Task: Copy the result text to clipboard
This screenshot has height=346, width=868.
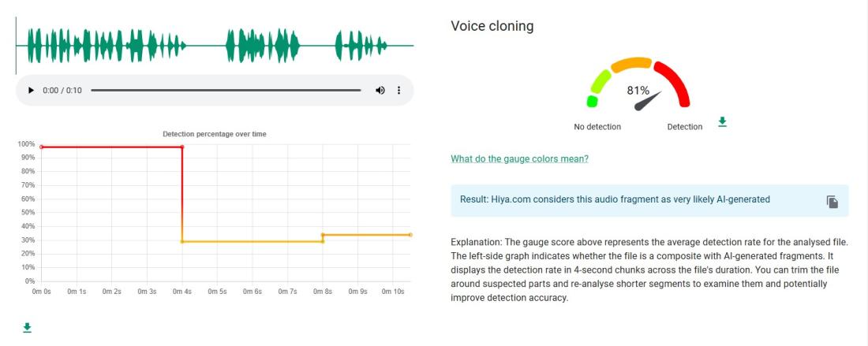Action: [x=832, y=202]
